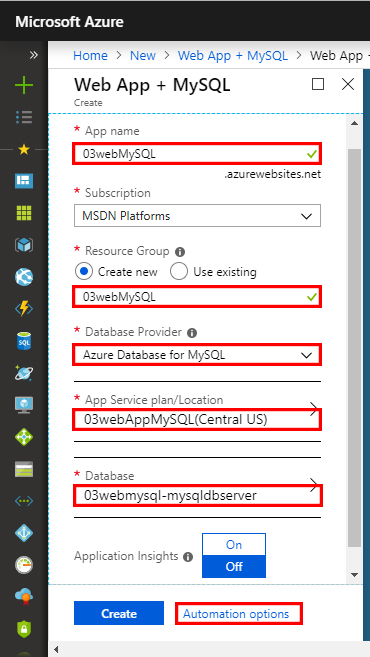Screen dimensions: 370x657
Task: Open Function Apps lightning bolt icon
Action: [24, 309]
